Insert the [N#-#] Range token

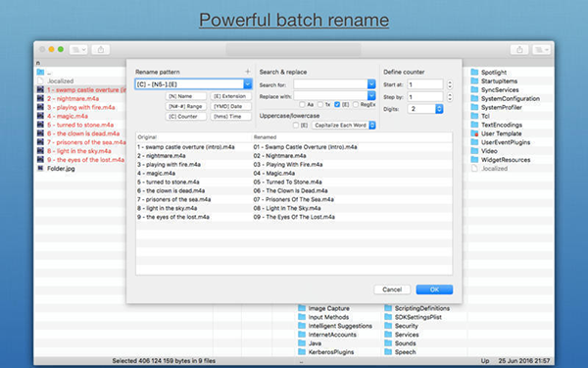(185, 106)
